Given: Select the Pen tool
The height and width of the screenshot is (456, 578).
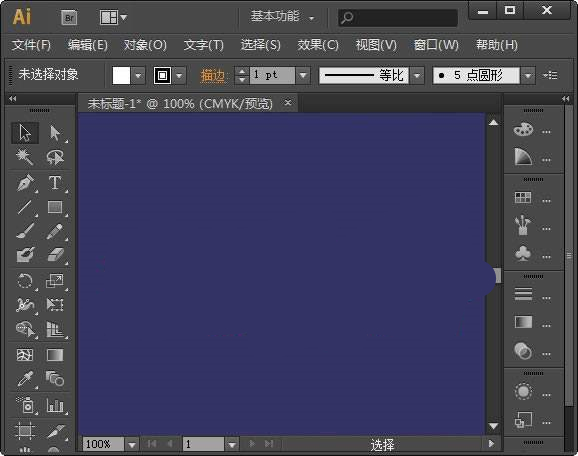Looking at the screenshot, I should 25,183.
